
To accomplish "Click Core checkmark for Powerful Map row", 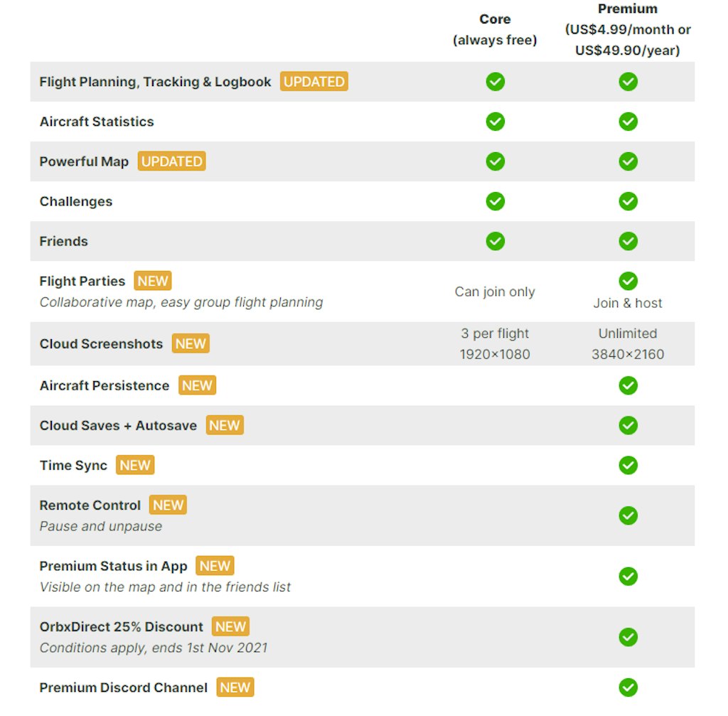I will point(496,161).
